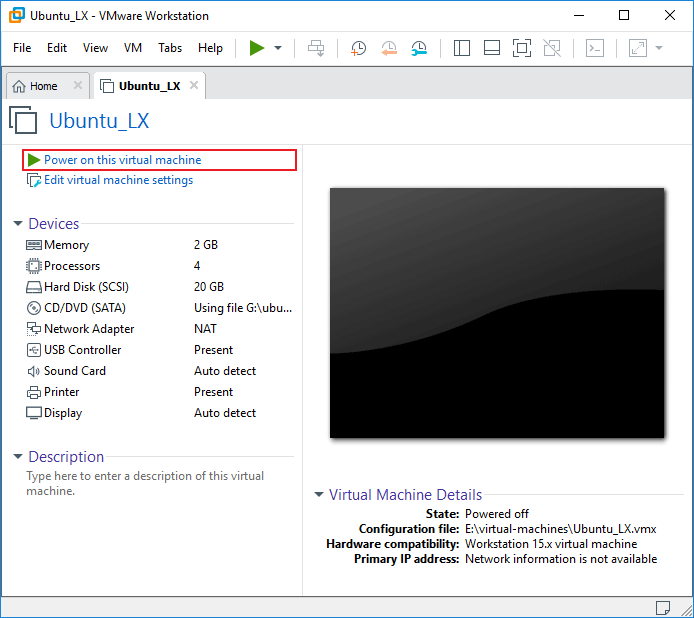The height and width of the screenshot is (618, 694).
Task: Select the CD/DVD (SATA) label
Action: [x=85, y=308]
